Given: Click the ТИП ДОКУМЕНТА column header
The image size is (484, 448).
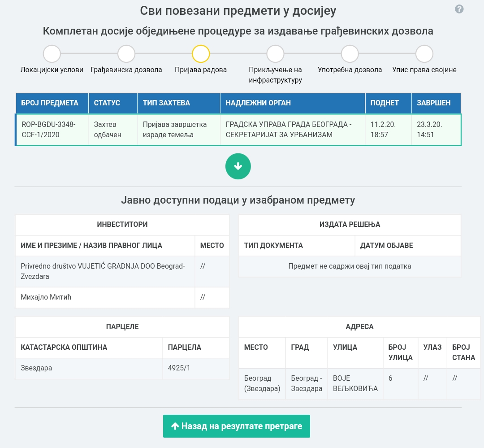Looking at the screenshot, I should pyautogui.click(x=297, y=245).
